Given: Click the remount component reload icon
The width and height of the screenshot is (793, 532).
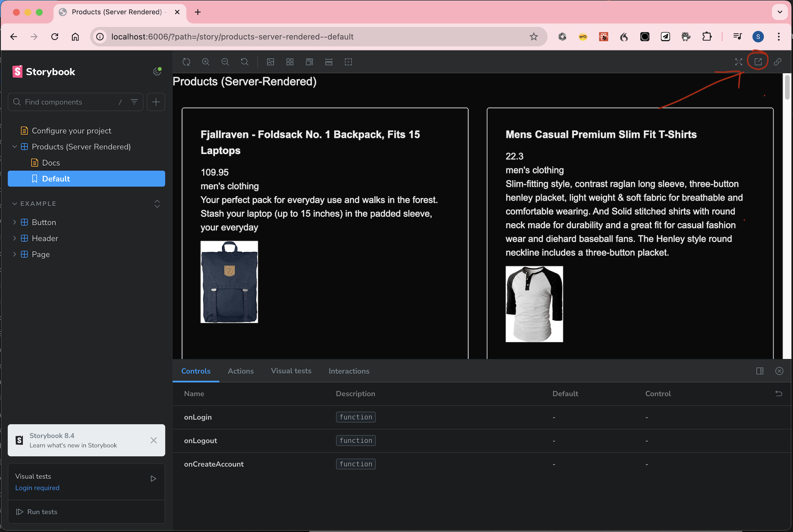Looking at the screenshot, I should click(186, 62).
